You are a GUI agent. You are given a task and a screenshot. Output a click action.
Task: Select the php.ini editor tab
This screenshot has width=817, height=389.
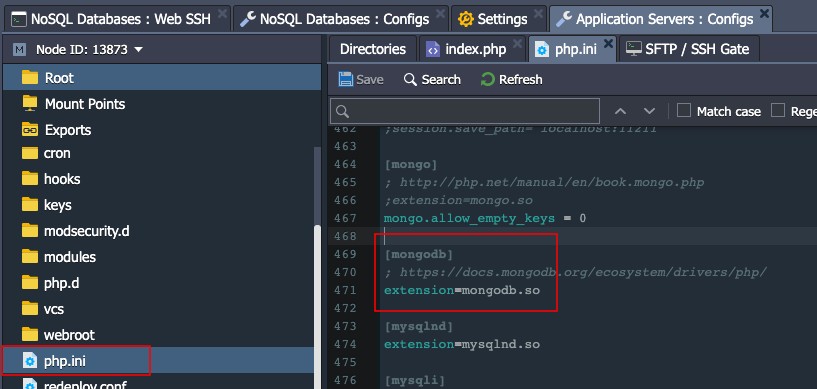(572, 49)
